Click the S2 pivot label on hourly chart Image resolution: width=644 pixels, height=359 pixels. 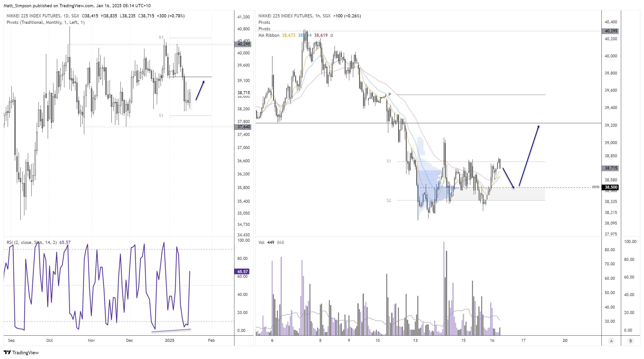(389, 200)
